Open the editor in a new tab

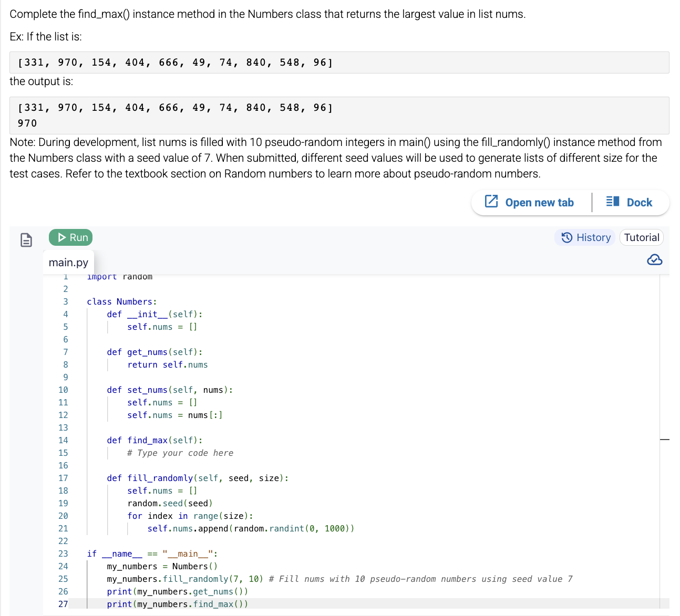click(531, 202)
